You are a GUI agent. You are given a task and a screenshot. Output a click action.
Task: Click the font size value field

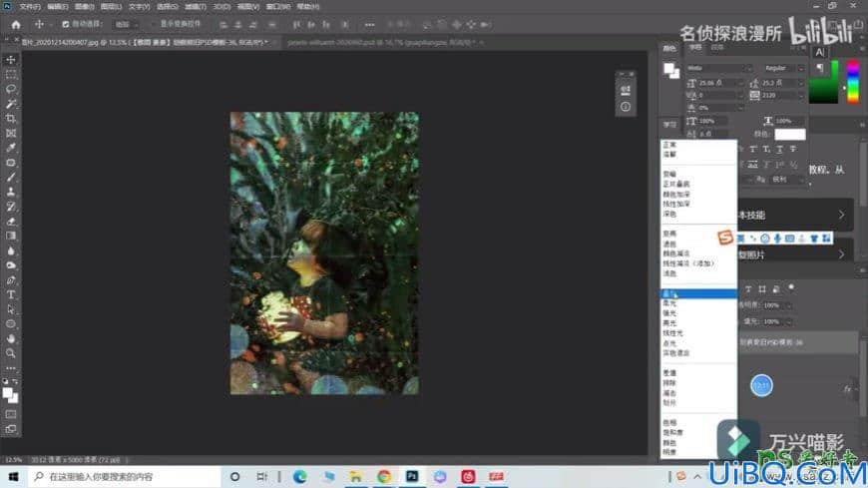point(715,83)
